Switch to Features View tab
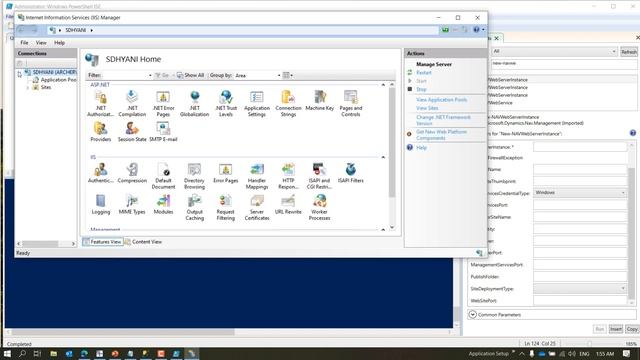The image size is (640, 360). tap(102, 242)
